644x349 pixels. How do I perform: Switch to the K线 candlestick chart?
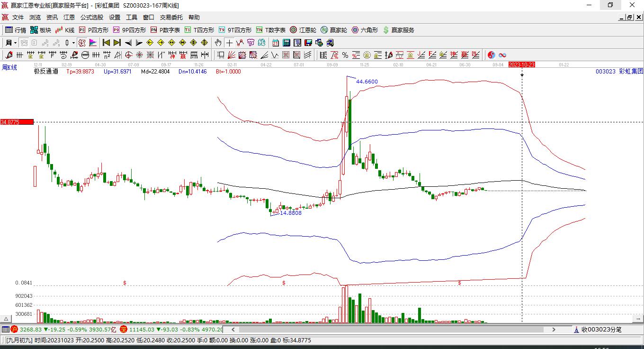pos(65,30)
